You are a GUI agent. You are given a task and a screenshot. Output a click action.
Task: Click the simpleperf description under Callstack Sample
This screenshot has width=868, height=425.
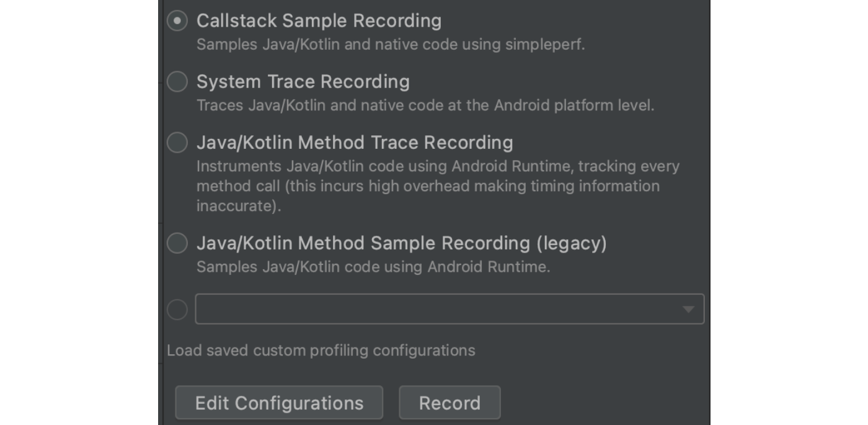click(391, 45)
